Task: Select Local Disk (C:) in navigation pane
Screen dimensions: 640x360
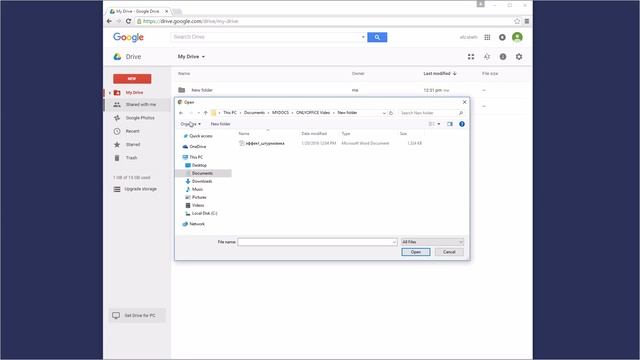Action: [204, 213]
